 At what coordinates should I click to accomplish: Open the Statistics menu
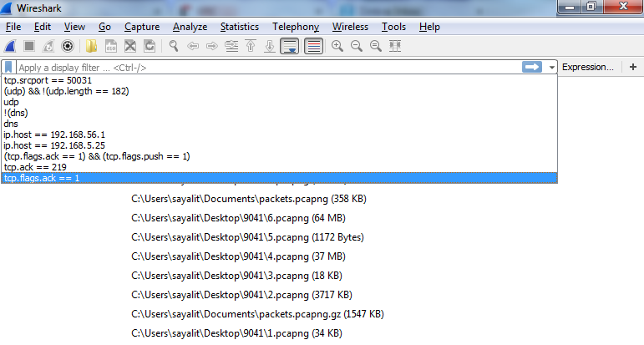[x=240, y=27]
